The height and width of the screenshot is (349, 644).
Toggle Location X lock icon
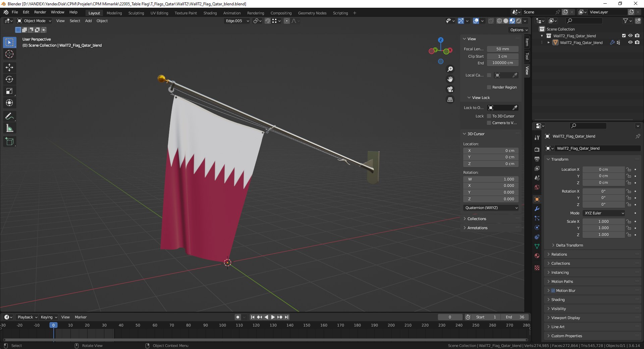(x=629, y=169)
